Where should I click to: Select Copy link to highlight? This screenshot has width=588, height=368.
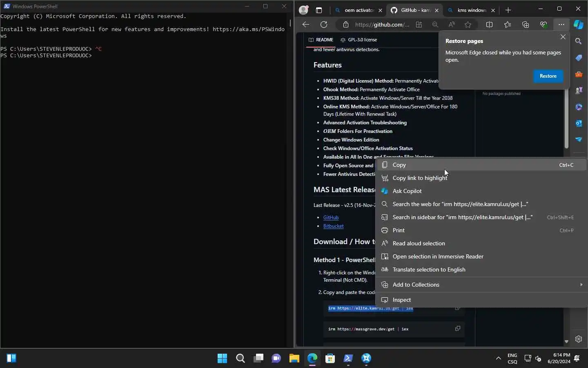[481, 178]
